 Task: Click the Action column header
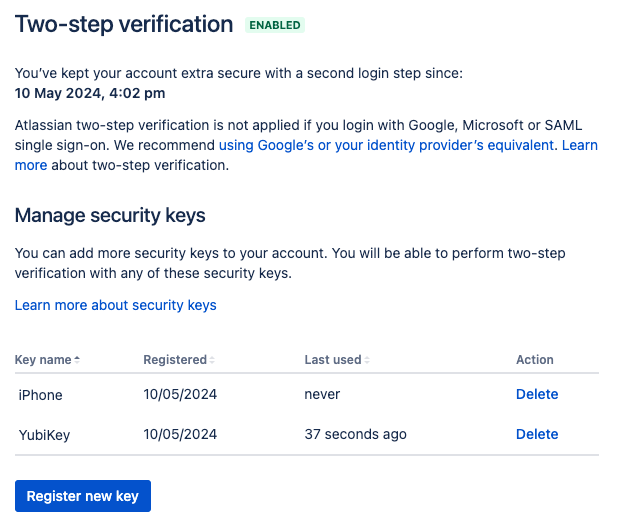point(535,360)
